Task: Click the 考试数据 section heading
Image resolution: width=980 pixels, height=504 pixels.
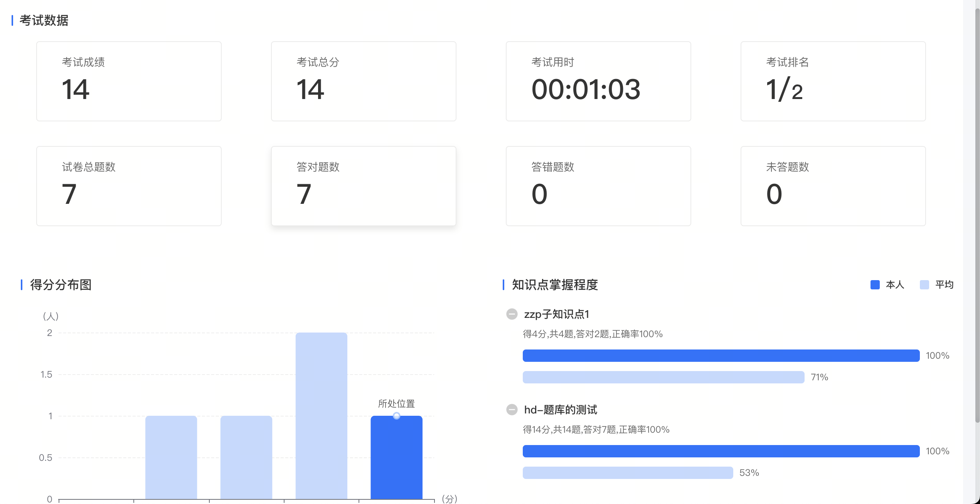Action: coord(44,20)
